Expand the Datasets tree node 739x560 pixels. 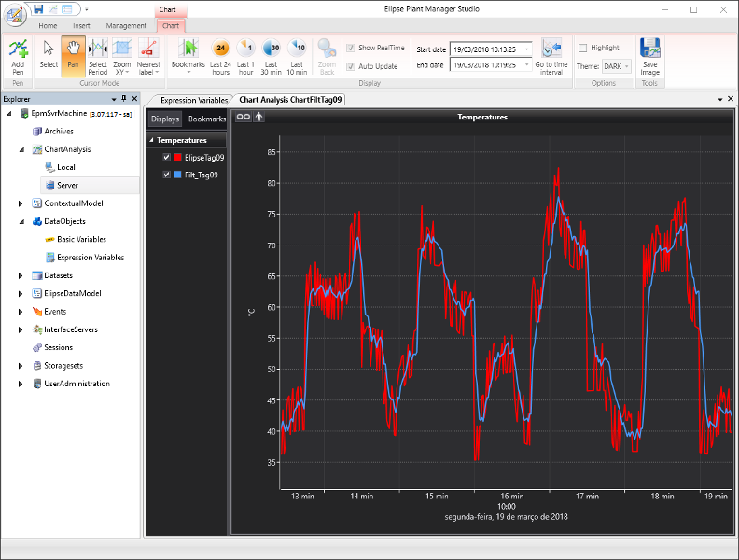tap(21, 275)
